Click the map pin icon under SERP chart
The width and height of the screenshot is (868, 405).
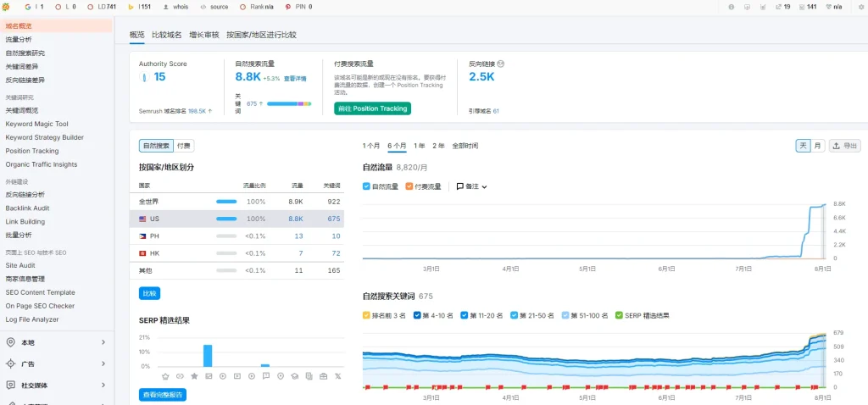coord(280,376)
